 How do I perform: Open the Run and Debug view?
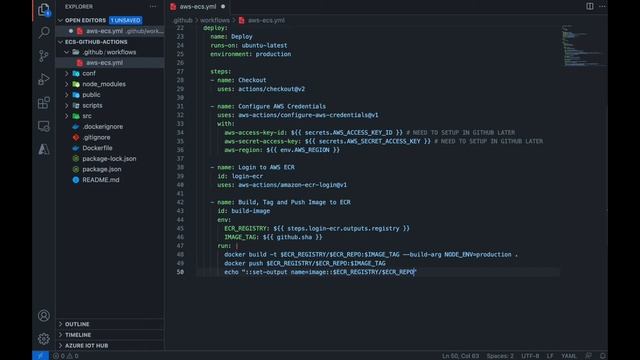coord(44,79)
